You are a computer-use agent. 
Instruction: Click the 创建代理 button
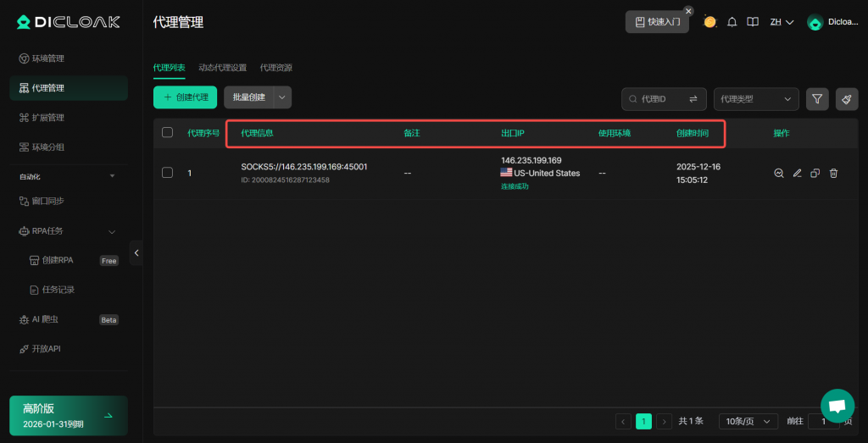(185, 97)
